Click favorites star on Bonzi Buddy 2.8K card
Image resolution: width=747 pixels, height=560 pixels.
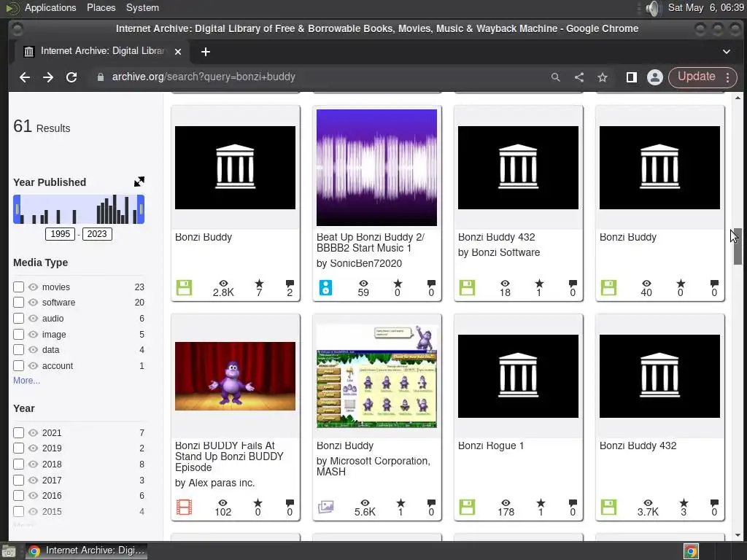click(x=259, y=284)
